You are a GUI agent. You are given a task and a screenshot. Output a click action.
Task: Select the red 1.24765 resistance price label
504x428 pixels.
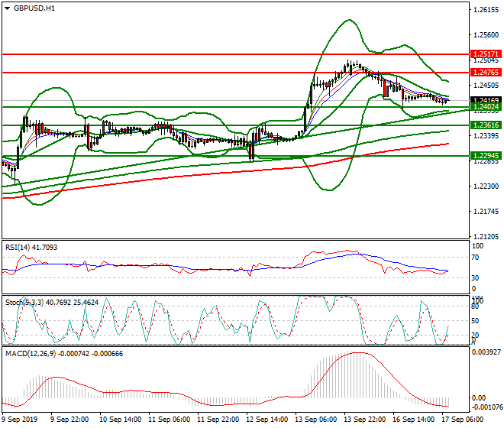[486, 73]
